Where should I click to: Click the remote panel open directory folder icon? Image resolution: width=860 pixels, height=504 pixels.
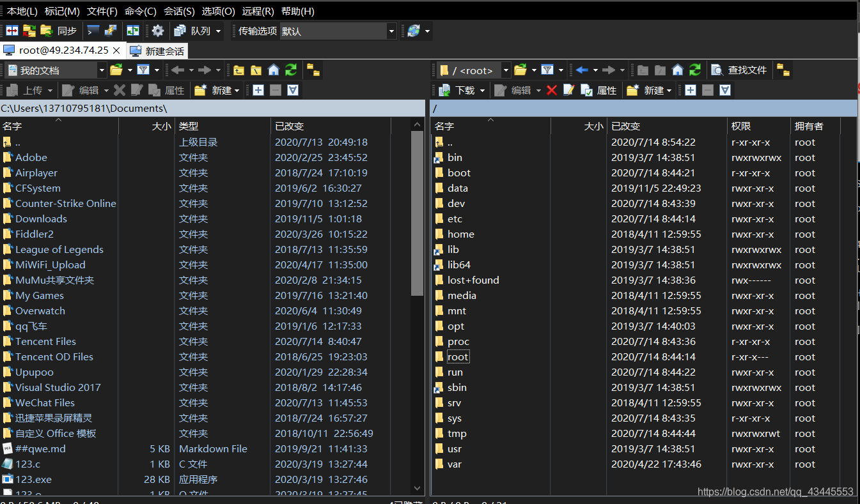(520, 70)
